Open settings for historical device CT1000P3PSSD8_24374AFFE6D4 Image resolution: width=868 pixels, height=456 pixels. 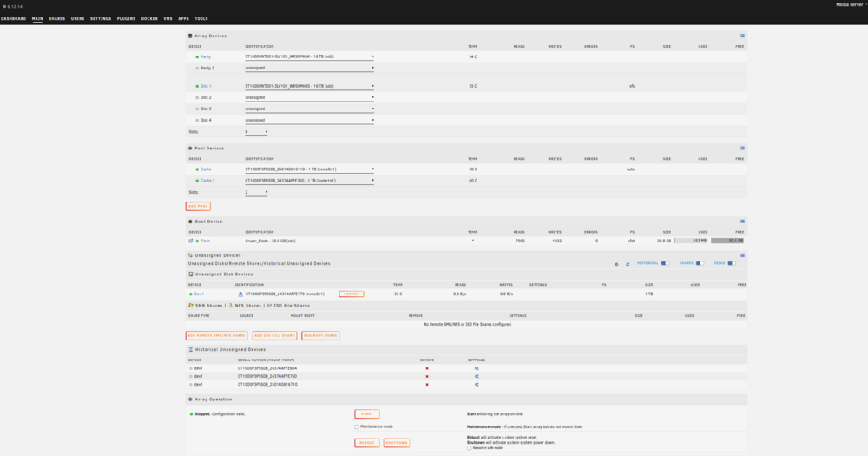[x=476, y=368]
